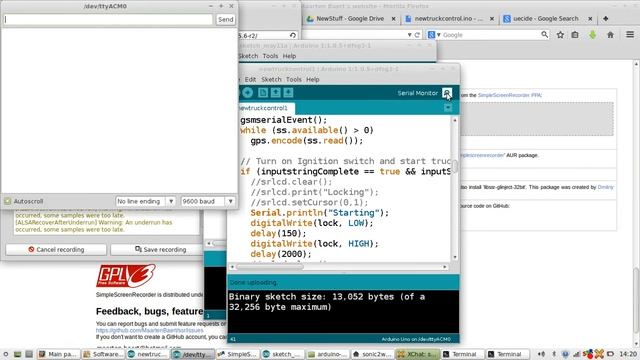
Task: Click the SimpleScreenRecorder PPA link
Action: point(510,95)
